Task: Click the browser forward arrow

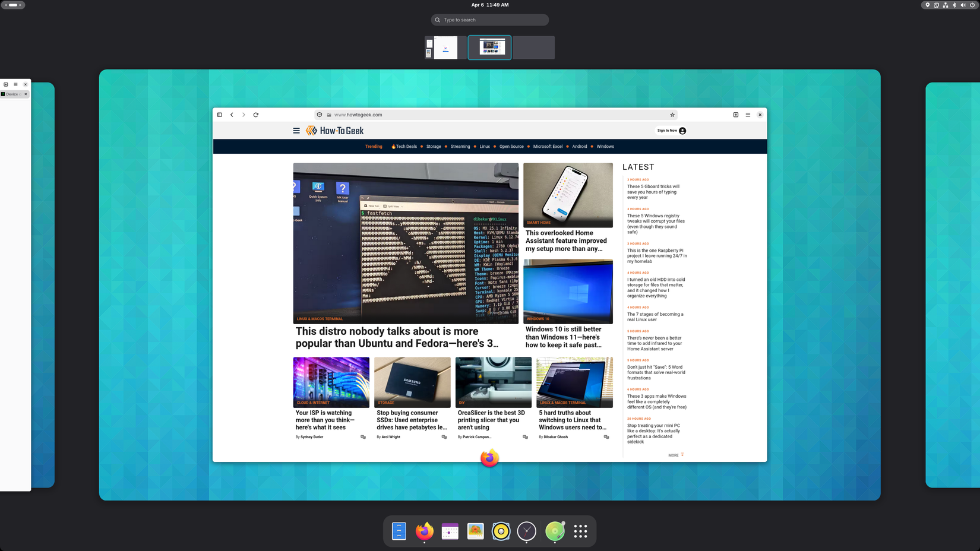Action: [244, 115]
